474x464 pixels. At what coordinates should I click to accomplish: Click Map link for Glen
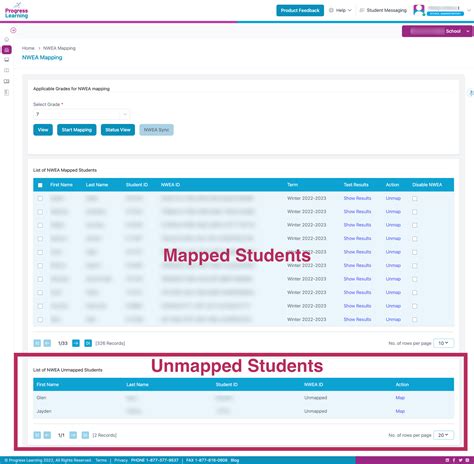tap(400, 398)
